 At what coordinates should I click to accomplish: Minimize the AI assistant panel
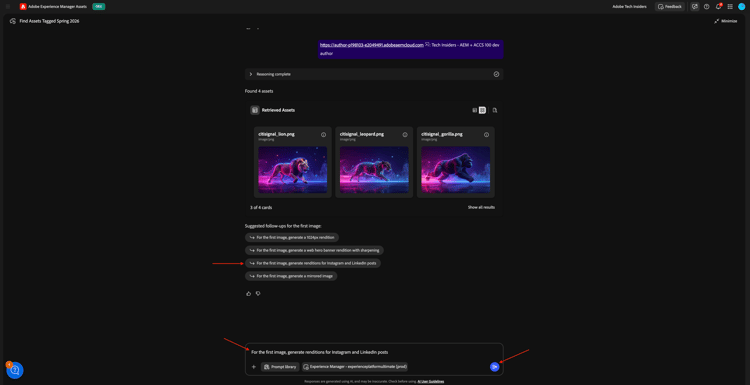(x=726, y=21)
